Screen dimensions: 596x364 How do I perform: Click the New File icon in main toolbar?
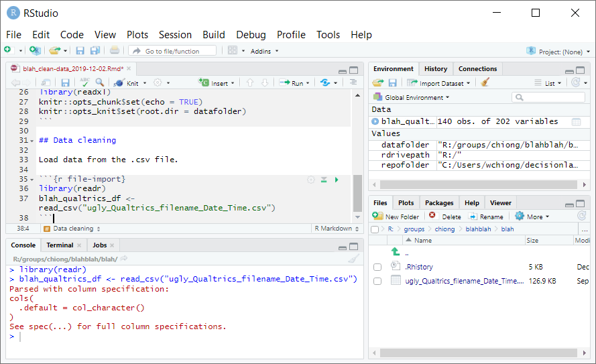click(x=7, y=50)
